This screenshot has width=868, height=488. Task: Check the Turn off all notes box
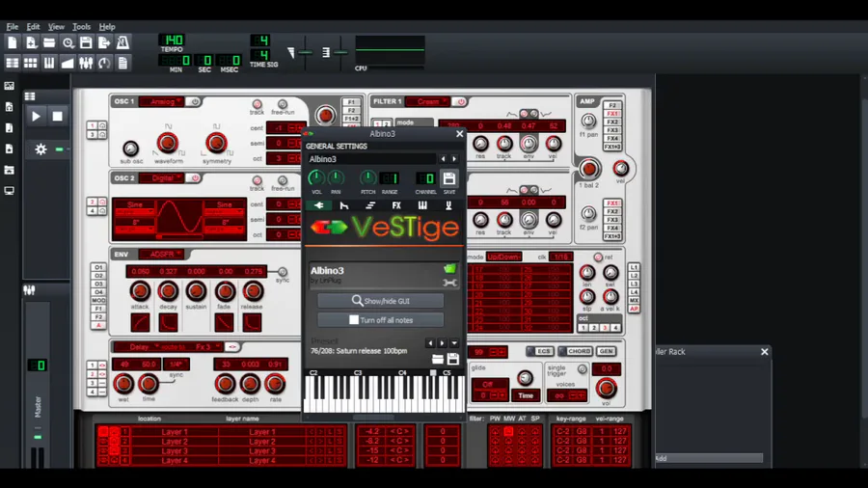(354, 320)
